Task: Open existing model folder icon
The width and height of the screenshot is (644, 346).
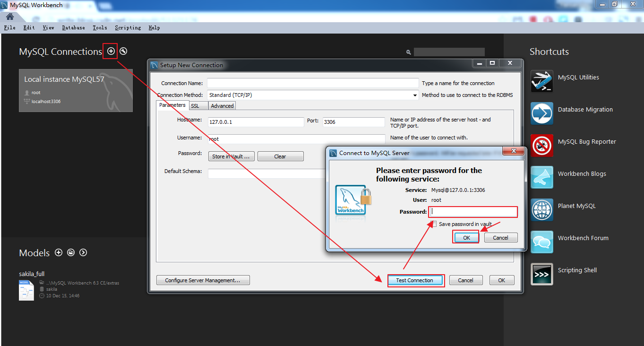Action: [x=71, y=252]
